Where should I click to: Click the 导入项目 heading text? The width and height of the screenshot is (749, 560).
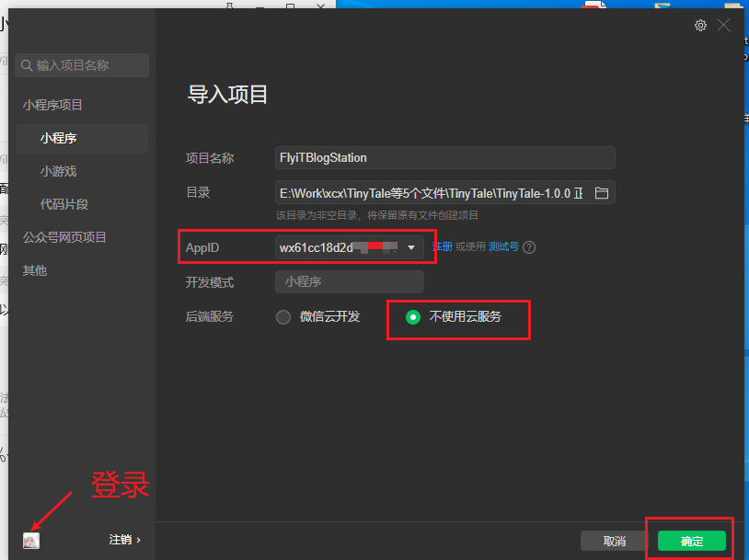pos(227,95)
